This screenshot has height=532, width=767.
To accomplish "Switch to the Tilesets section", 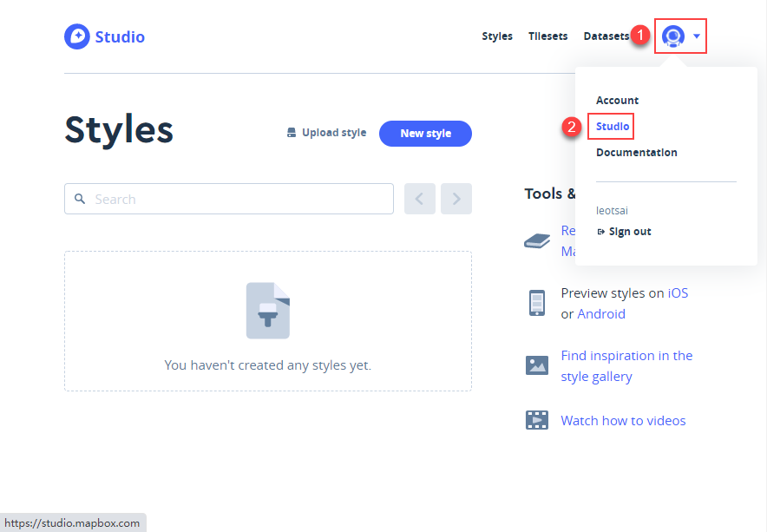I will pos(547,36).
